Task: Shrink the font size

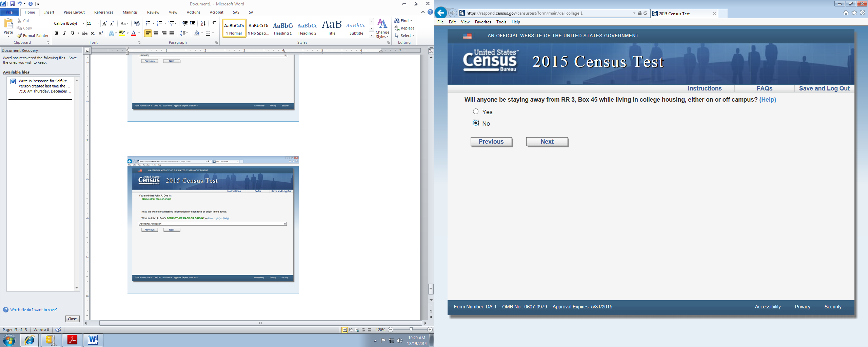Action: tap(112, 23)
